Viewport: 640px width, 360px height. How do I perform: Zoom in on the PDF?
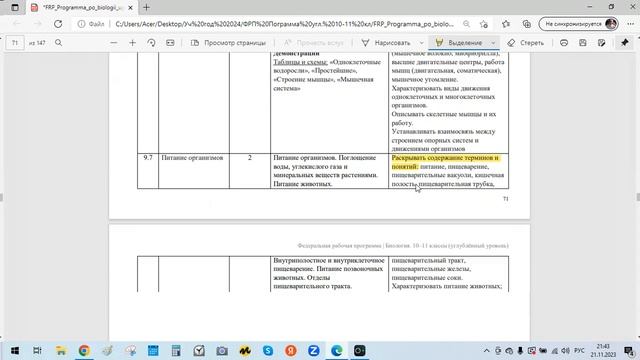click(132, 43)
